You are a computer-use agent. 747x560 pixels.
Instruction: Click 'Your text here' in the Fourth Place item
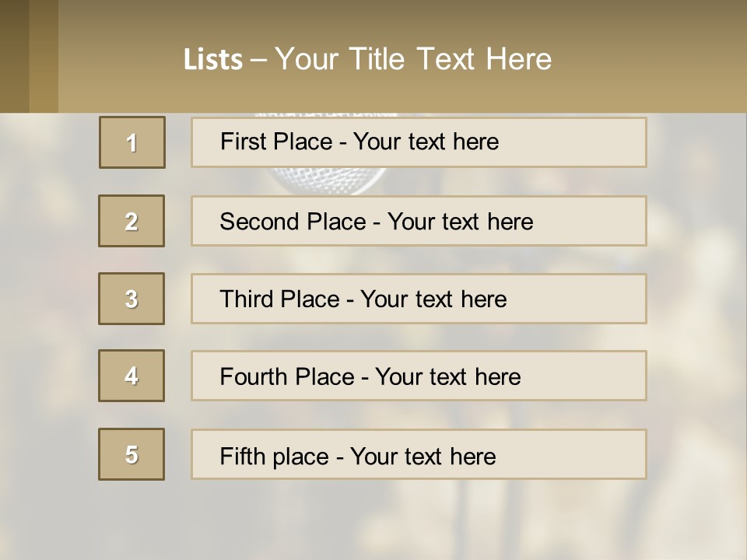pos(447,377)
